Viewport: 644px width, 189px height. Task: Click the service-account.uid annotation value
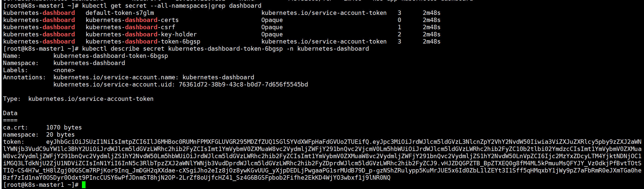click(243, 85)
